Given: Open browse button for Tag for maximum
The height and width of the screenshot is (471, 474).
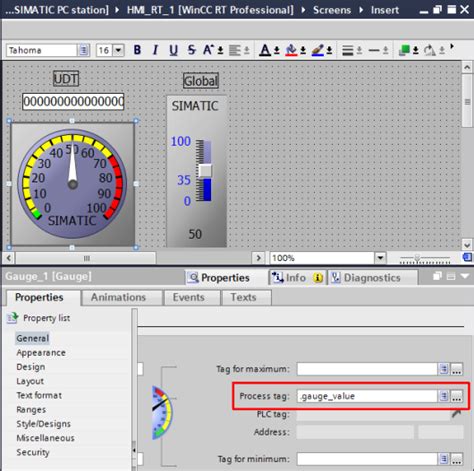Looking at the screenshot, I should (x=457, y=369).
